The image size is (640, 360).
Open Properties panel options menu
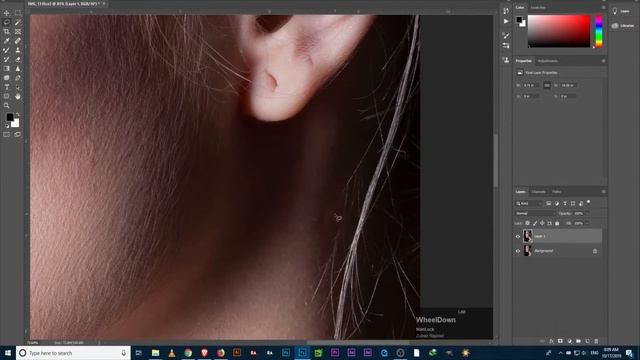click(x=604, y=61)
